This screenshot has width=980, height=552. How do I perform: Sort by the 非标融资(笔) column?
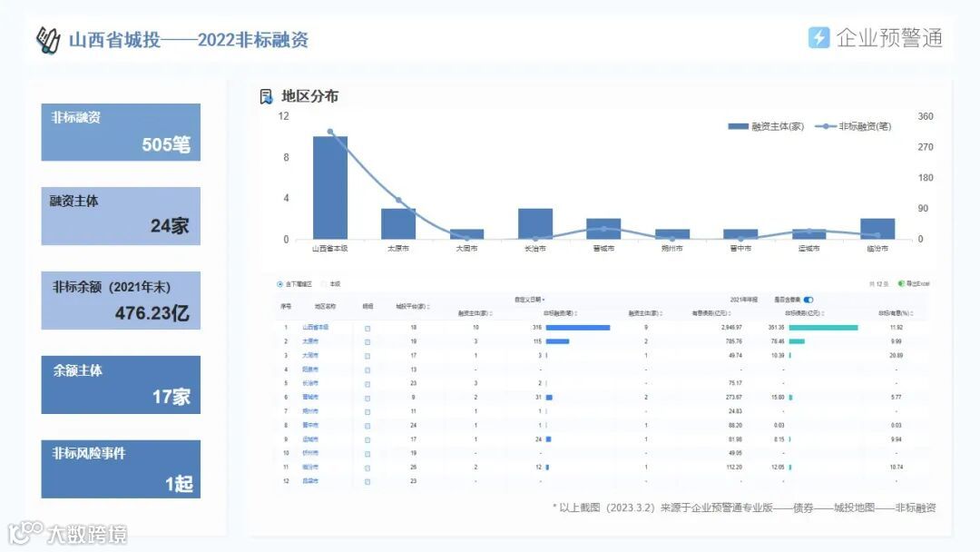560,313
